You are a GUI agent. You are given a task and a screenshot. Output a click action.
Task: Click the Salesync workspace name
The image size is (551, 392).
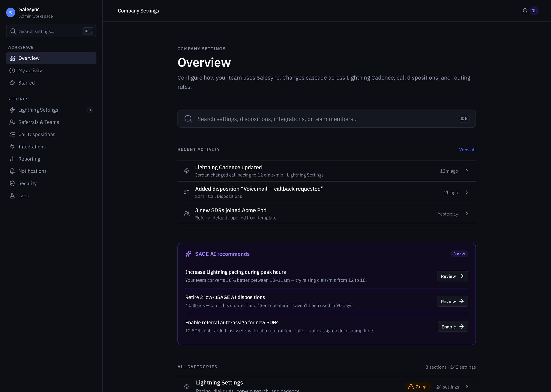click(x=29, y=9)
